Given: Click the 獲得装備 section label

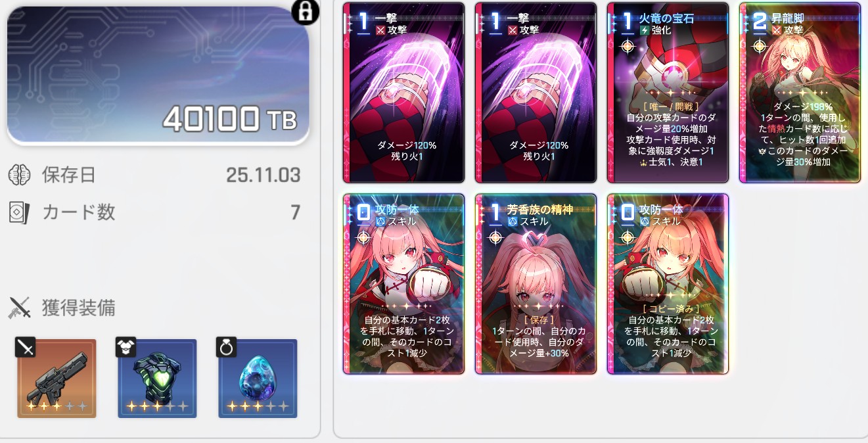Looking at the screenshot, I should pyautogui.click(x=79, y=308).
